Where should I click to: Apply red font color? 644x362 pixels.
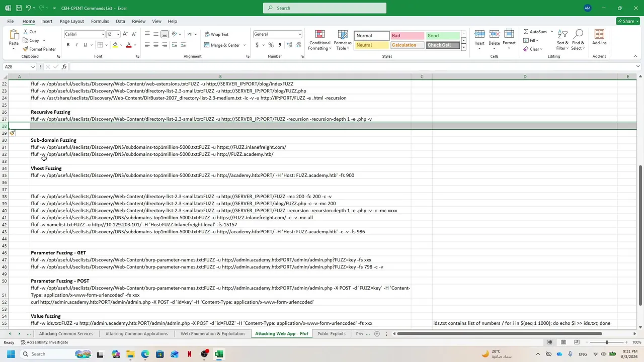(x=129, y=45)
